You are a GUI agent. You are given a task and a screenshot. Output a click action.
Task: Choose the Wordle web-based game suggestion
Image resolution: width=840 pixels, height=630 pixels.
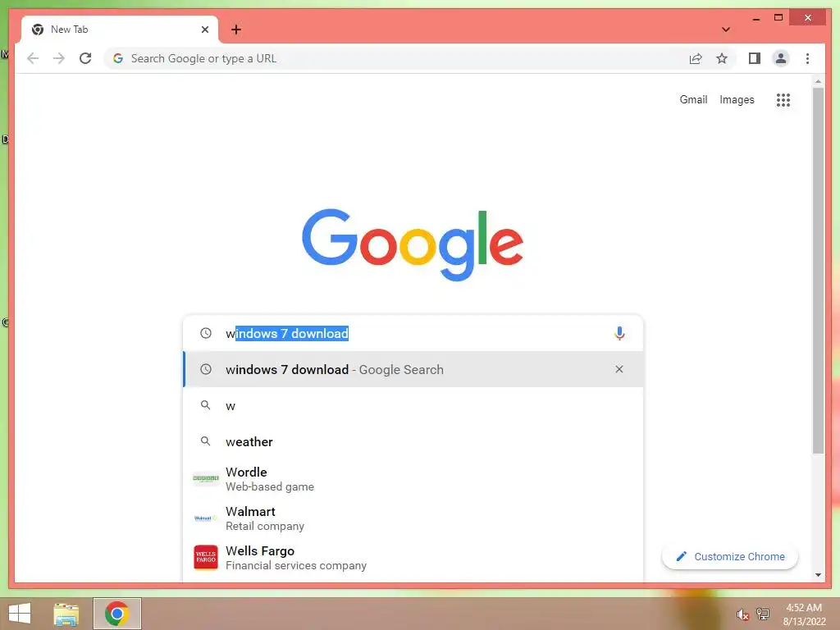(413, 479)
